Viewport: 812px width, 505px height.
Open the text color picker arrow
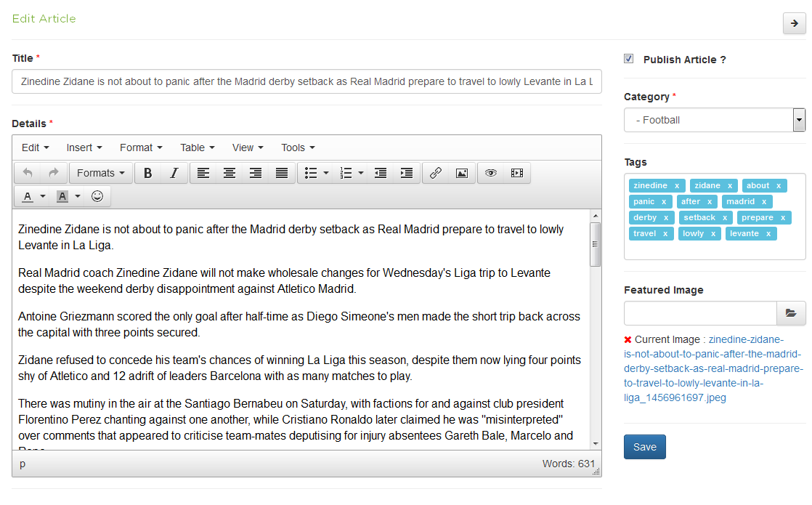click(43, 196)
